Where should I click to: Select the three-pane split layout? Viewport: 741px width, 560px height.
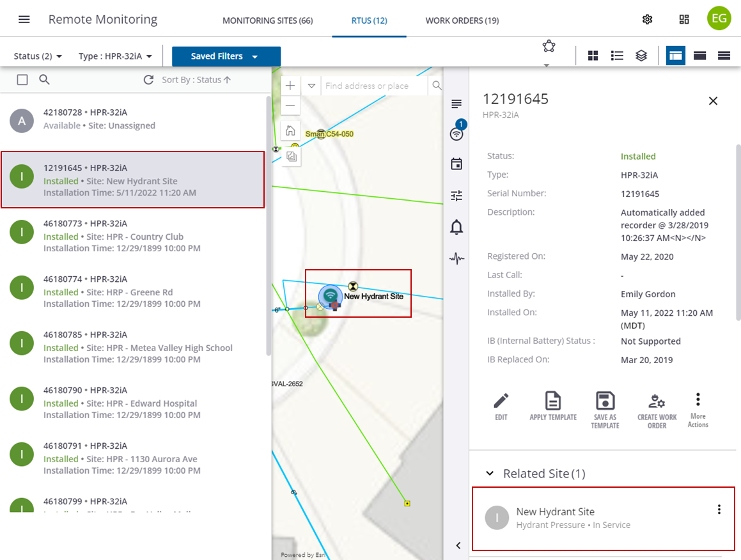675,56
